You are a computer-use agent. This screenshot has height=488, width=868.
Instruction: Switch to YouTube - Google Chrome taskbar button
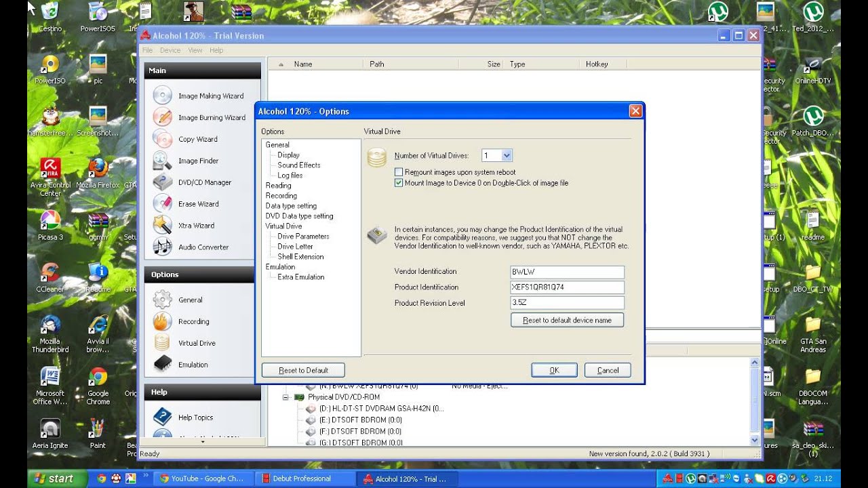point(204,479)
